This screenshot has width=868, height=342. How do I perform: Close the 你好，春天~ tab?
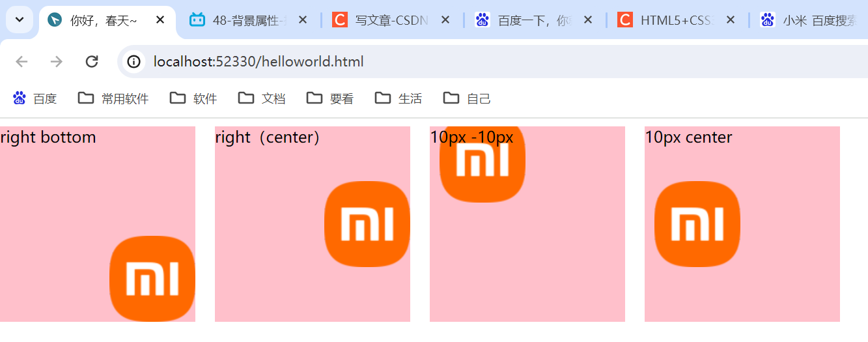[x=160, y=20]
